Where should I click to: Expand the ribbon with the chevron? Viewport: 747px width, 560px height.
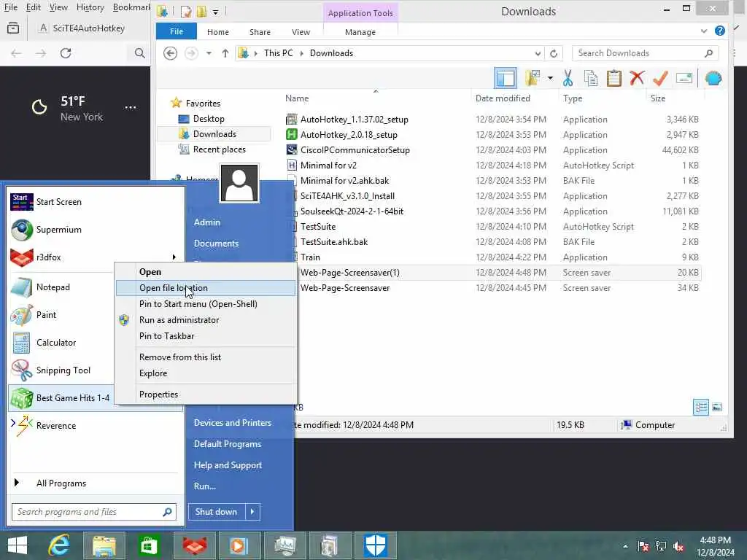(704, 31)
